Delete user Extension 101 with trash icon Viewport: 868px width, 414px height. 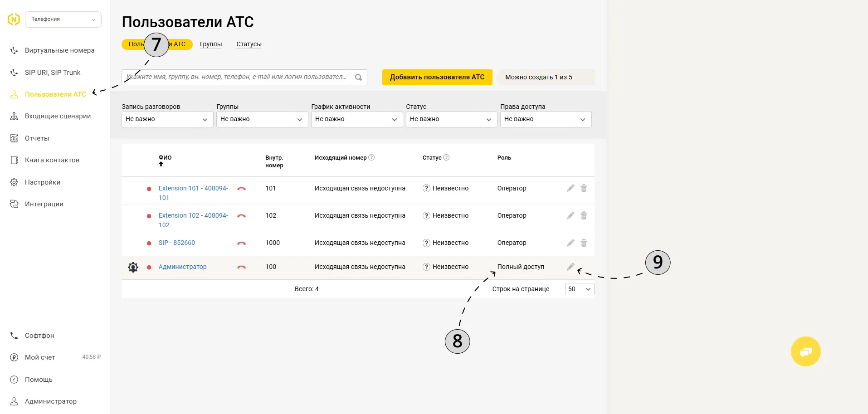pyautogui.click(x=584, y=188)
